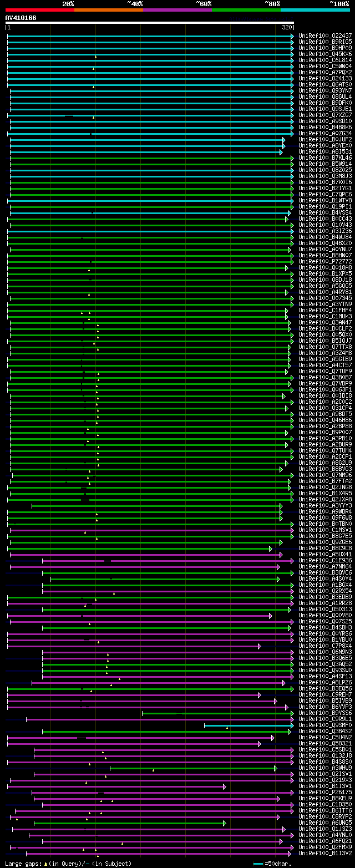Open the UniRef100_O24133 entry

(x=325, y=78)
